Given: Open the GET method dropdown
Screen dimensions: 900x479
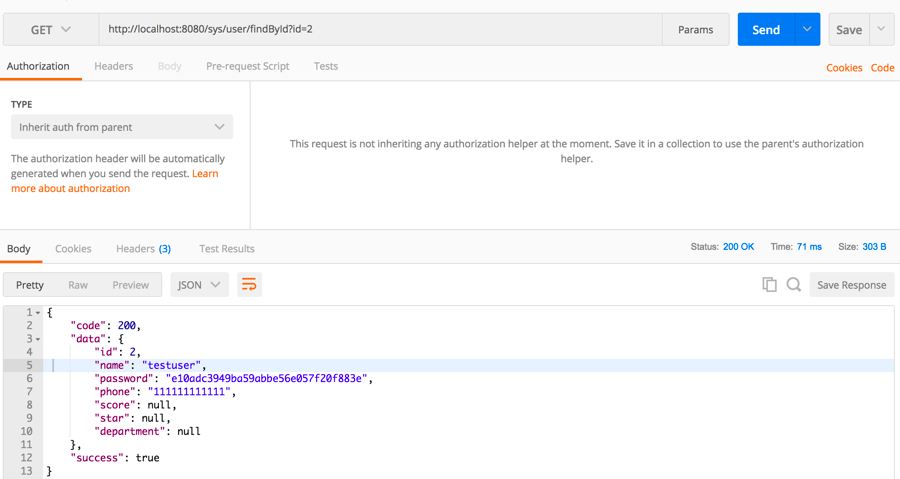Looking at the screenshot, I should click(x=51, y=30).
